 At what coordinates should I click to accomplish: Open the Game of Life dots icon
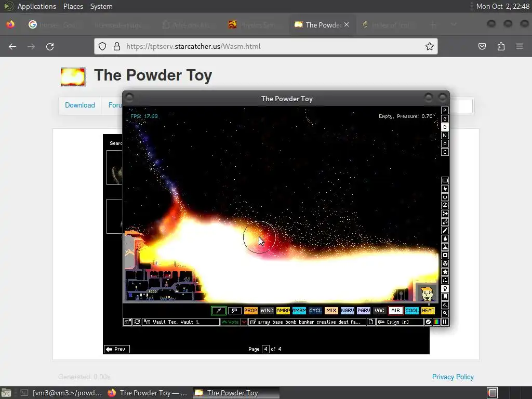(x=445, y=280)
